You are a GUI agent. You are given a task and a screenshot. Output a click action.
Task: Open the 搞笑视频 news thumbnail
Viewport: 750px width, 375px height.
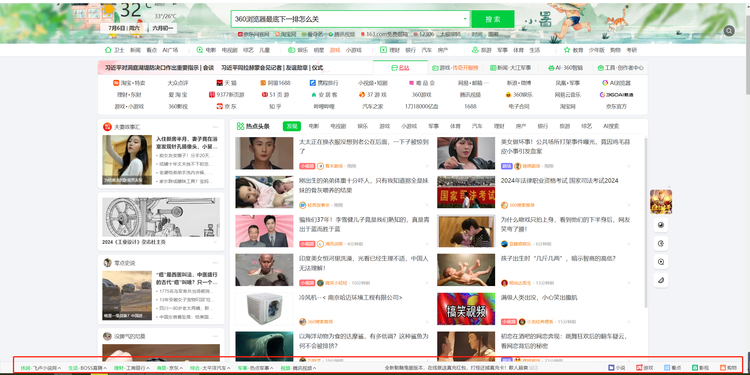pos(466,309)
